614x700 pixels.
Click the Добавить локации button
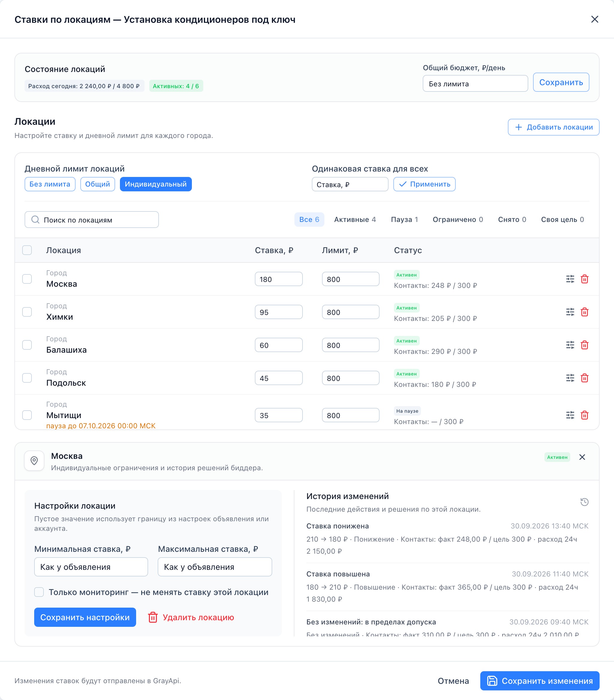[x=553, y=127]
